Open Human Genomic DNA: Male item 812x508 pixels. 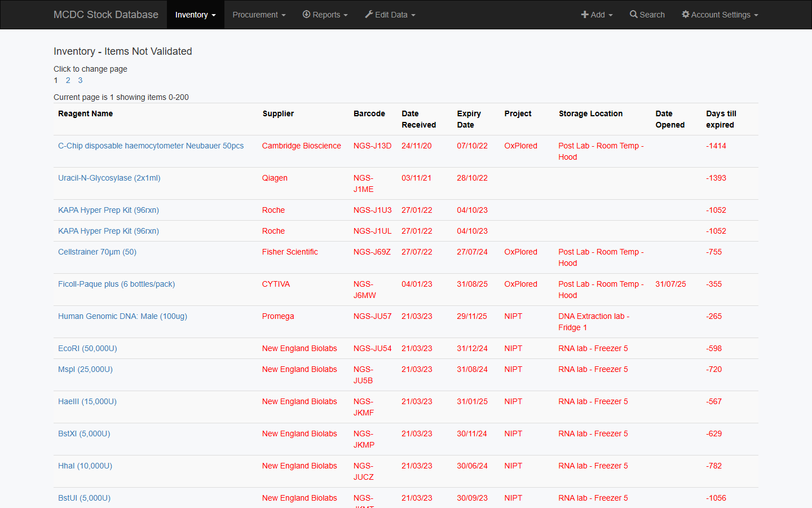point(122,316)
